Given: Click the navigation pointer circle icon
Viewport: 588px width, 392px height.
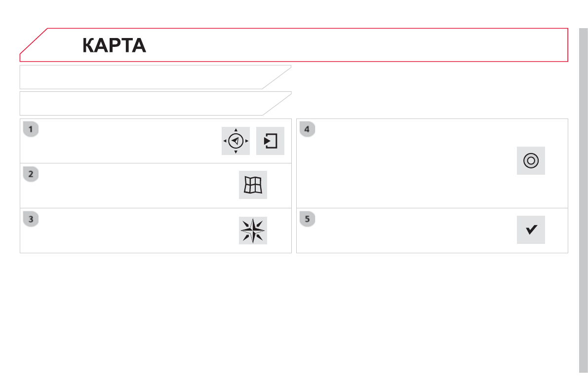Looking at the screenshot, I should coord(235,141).
